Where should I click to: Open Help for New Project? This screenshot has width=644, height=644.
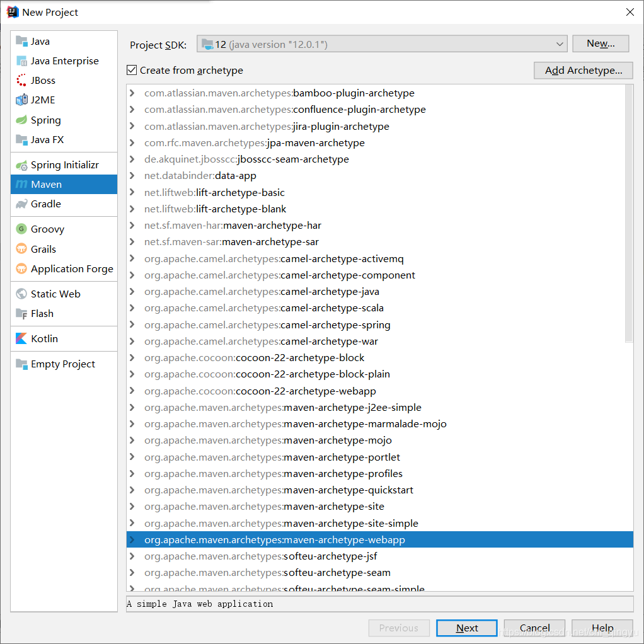602,628
